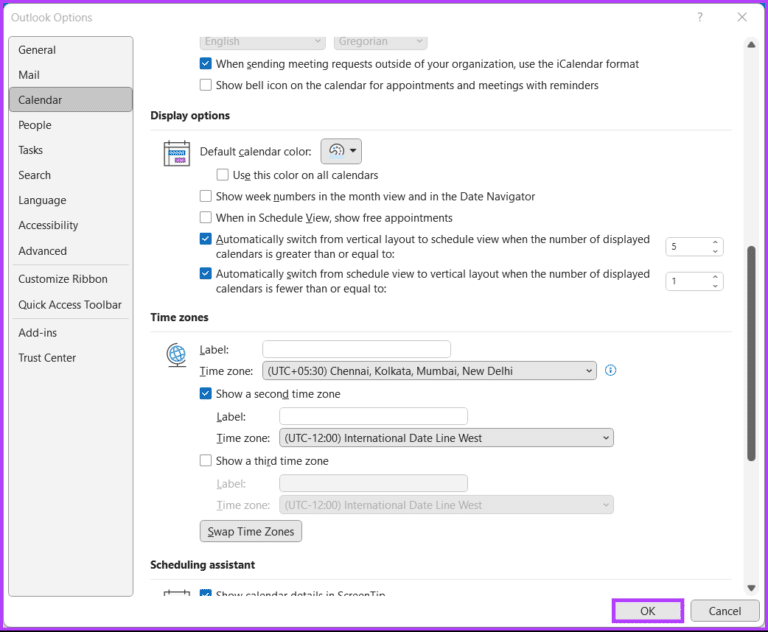Image resolution: width=768 pixels, height=632 pixels.
Task: Open the second time zone dropdown
Action: [x=446, y=438]
